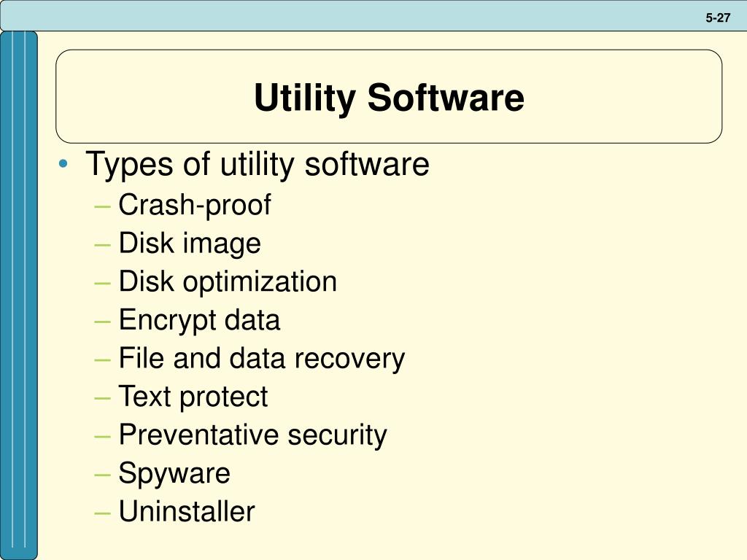
Task: Click the blue vertical sidebar stripe
Action: point(18,295)
